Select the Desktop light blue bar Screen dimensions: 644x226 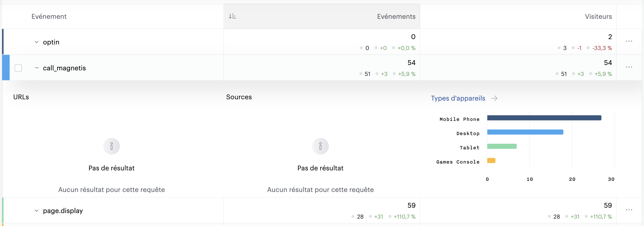(x=525, y=132)
